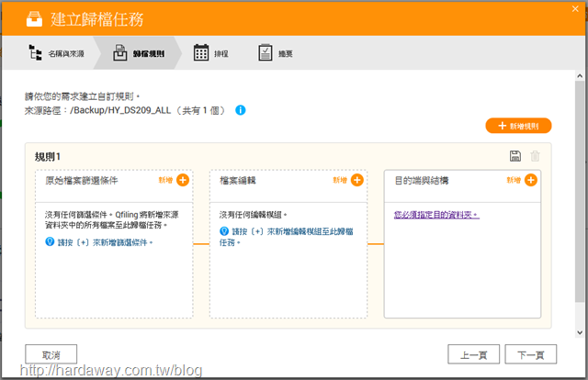Delete 規則1 using the trash icon
Screen dimensions: 588x380
pyautogui.click(x=535, y=156)
